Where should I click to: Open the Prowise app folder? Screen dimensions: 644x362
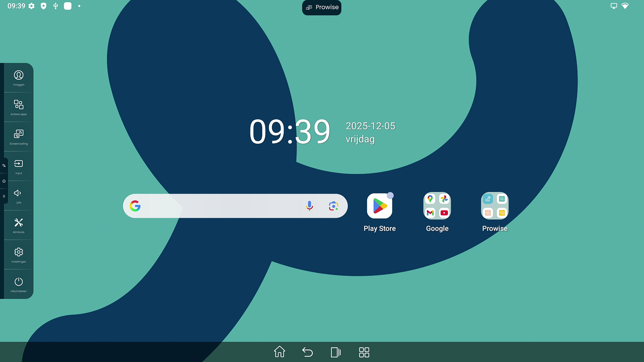point(495,206)
